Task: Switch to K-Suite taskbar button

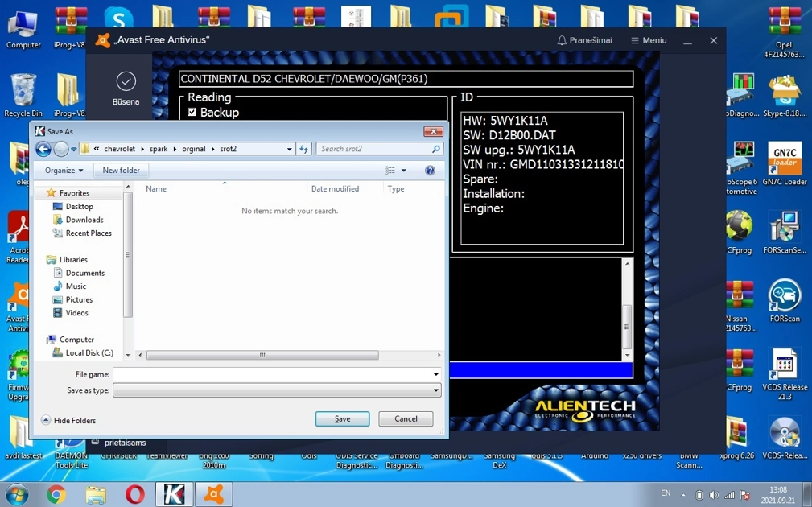Action: pyautogui.click(x=174, y=495)
